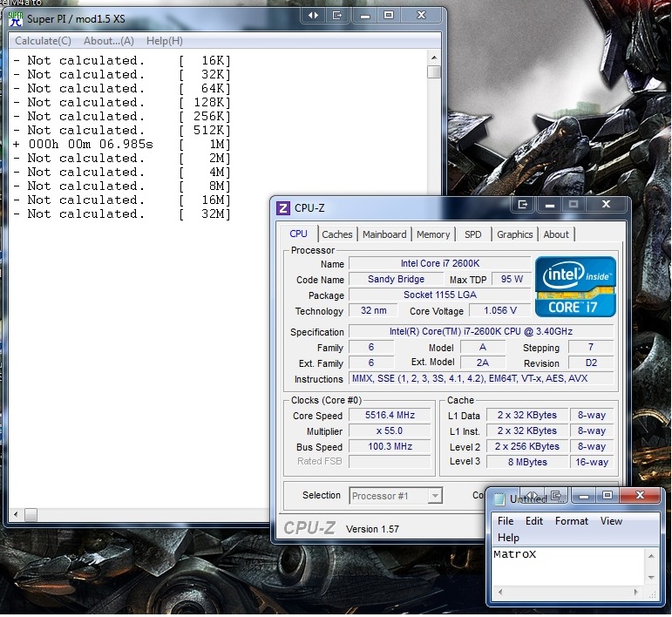Image resolution: width=672 pixels, height=617 pixels.
Task: Open Notepad's Format menu
Action: (572, 521)
